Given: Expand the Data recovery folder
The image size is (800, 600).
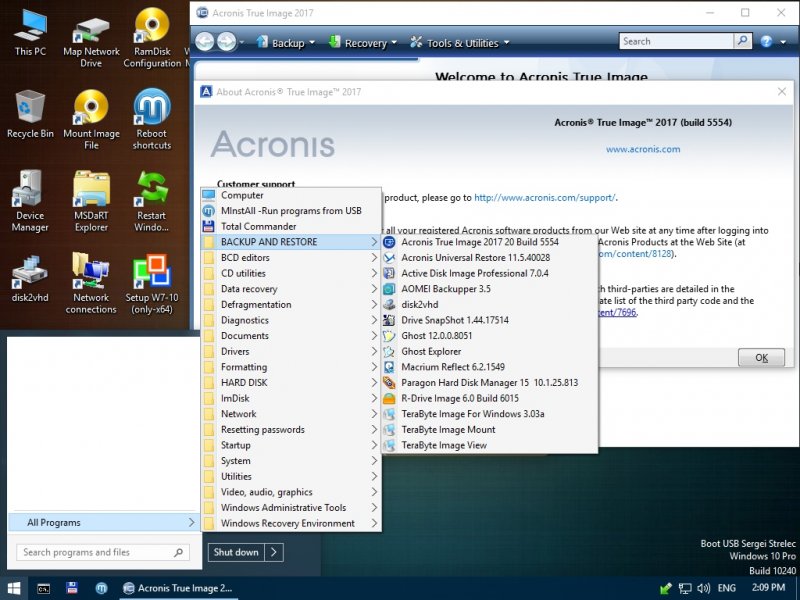Looking at the screenshot, I should coord(291,289).
